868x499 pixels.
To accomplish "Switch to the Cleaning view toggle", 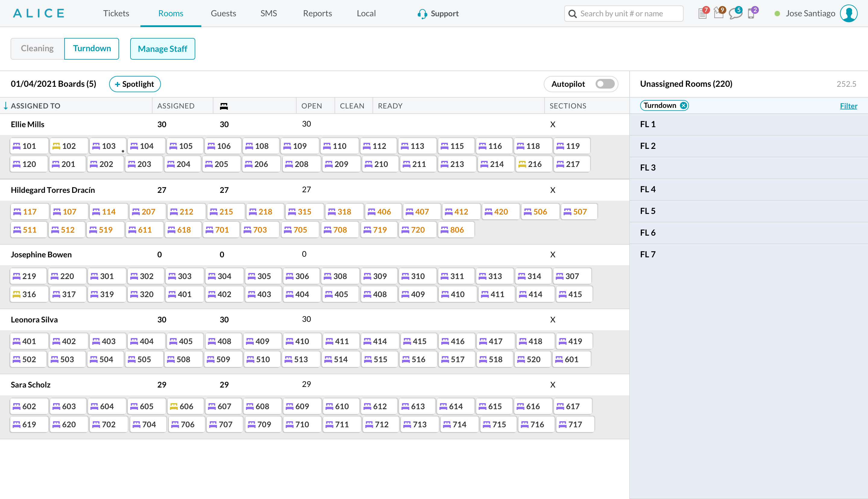I will click(x=37, y=48).
